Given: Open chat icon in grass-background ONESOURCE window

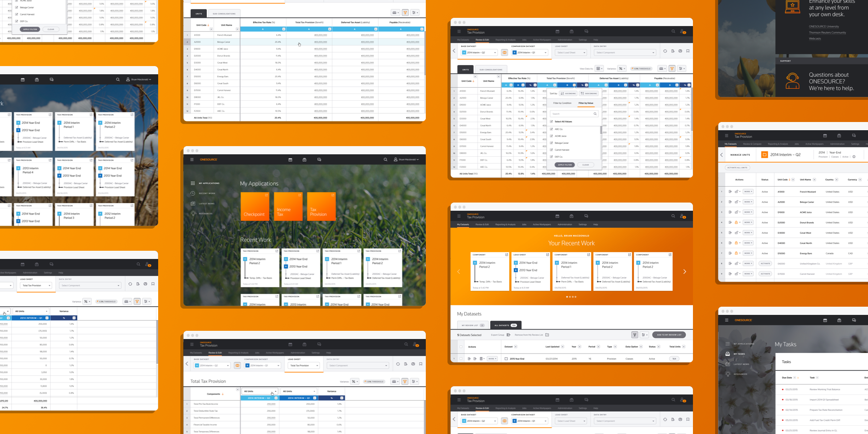Looking at the screenshot, I should pyautogui.click(x=319, y=159).
